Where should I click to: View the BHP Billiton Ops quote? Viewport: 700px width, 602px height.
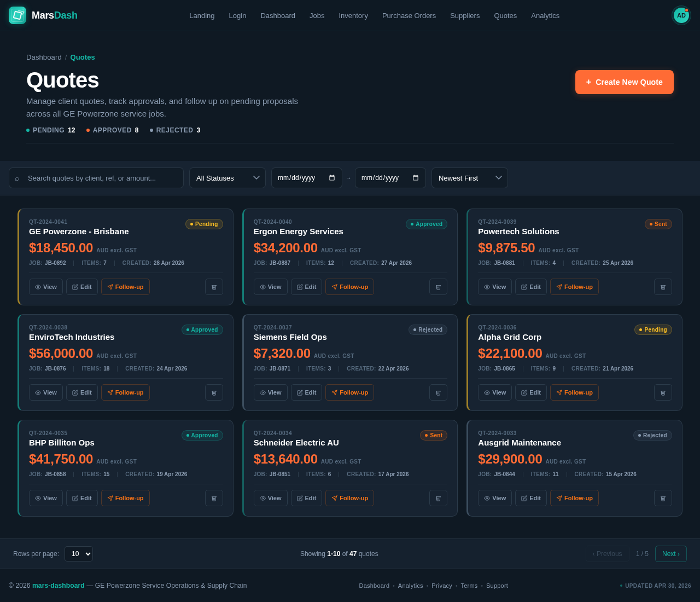pyautogui.click(x=46, y=498)
